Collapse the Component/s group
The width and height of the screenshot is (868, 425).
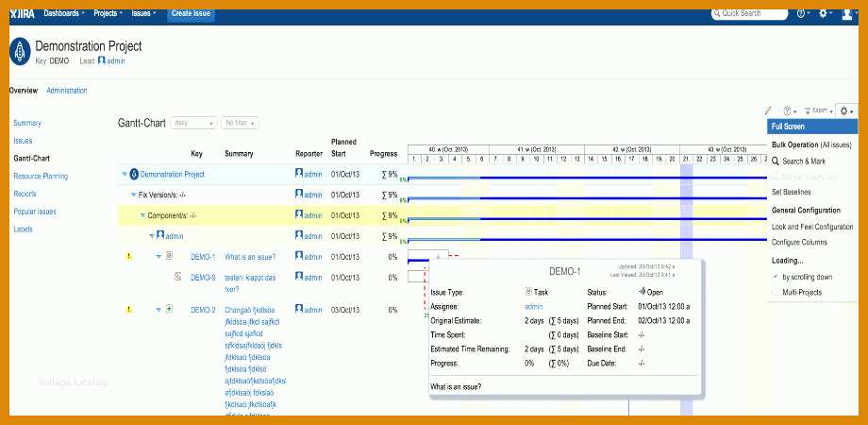[142, 215]
